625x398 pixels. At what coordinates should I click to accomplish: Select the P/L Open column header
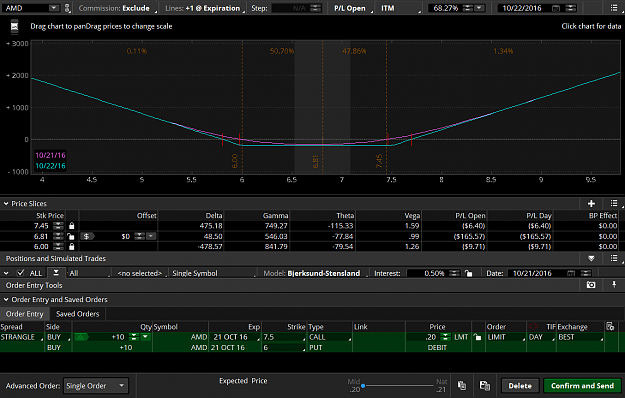tap(470, 216)
